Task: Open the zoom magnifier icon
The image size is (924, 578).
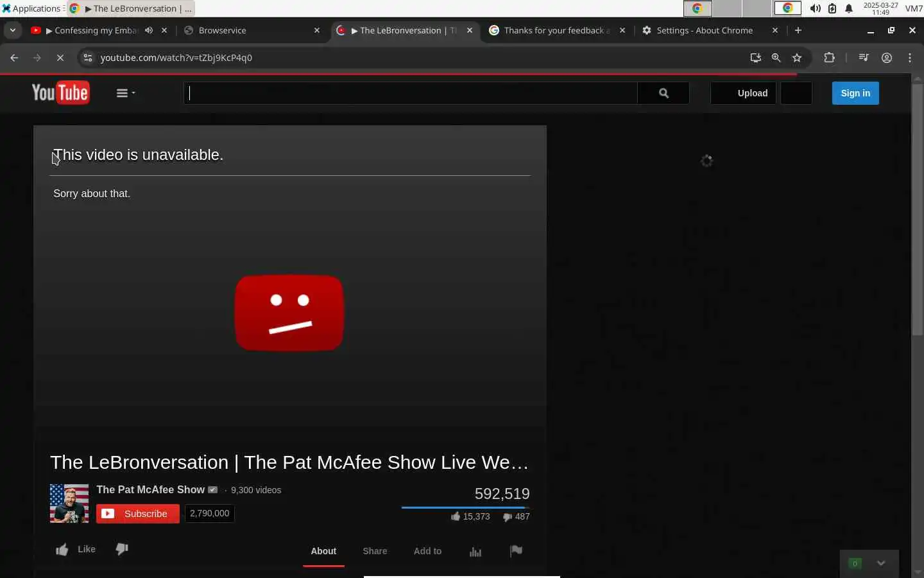Action: (x=776, y=58)
